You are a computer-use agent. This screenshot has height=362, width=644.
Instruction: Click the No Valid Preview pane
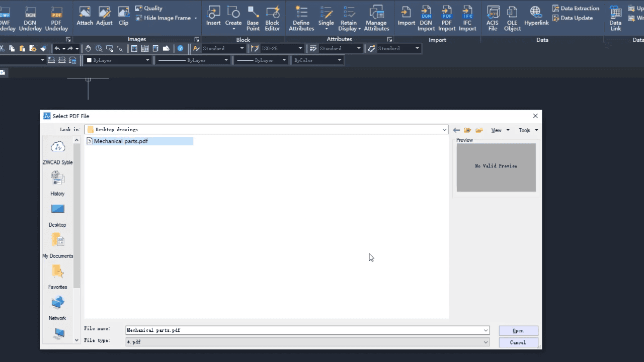coord(496,167)
